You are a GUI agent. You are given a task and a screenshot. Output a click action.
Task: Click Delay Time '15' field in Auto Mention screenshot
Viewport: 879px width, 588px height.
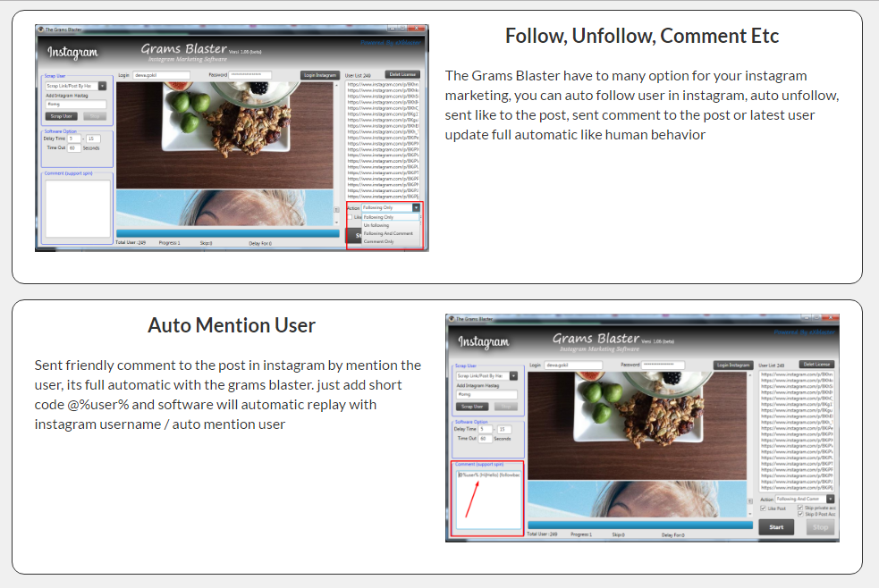(x=504, y=430)
